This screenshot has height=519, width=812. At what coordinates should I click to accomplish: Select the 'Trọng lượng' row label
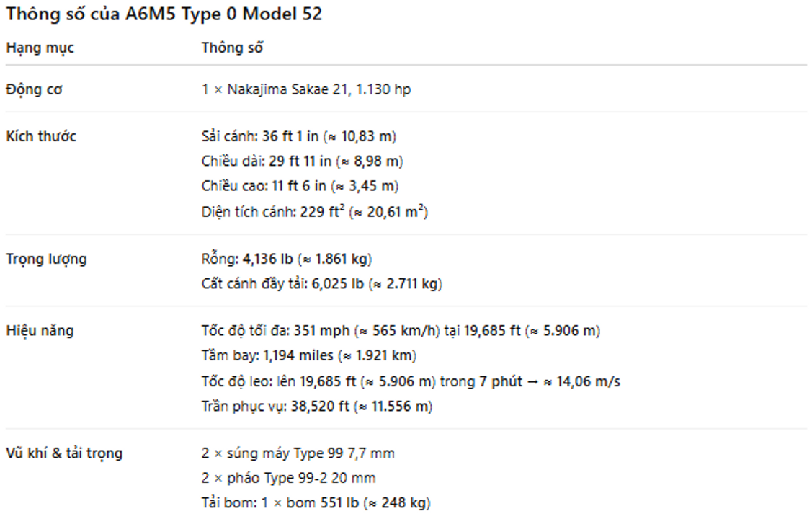point(47,259)
